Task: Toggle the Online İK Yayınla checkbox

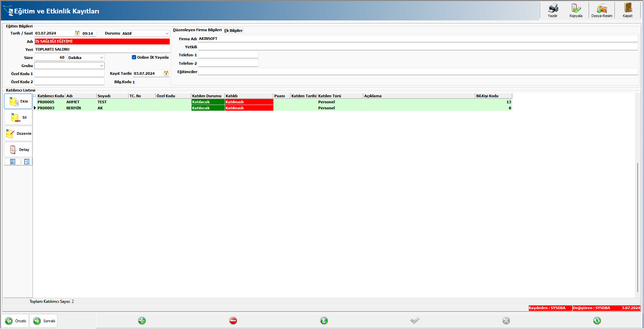Action: 134,57
